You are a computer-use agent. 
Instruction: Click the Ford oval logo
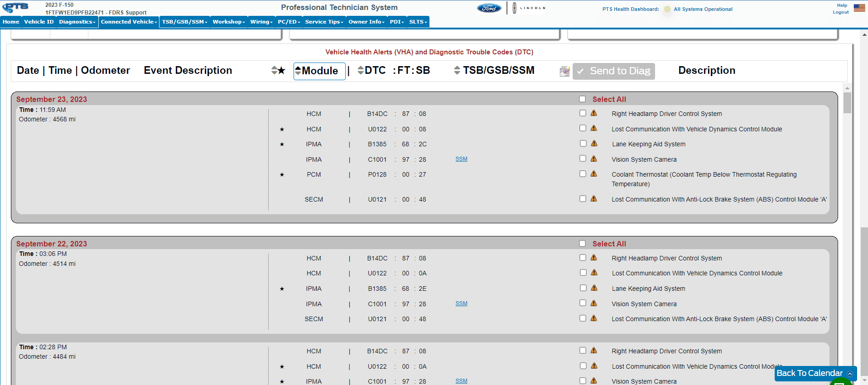pyautogui.click(x=489, y=8)
